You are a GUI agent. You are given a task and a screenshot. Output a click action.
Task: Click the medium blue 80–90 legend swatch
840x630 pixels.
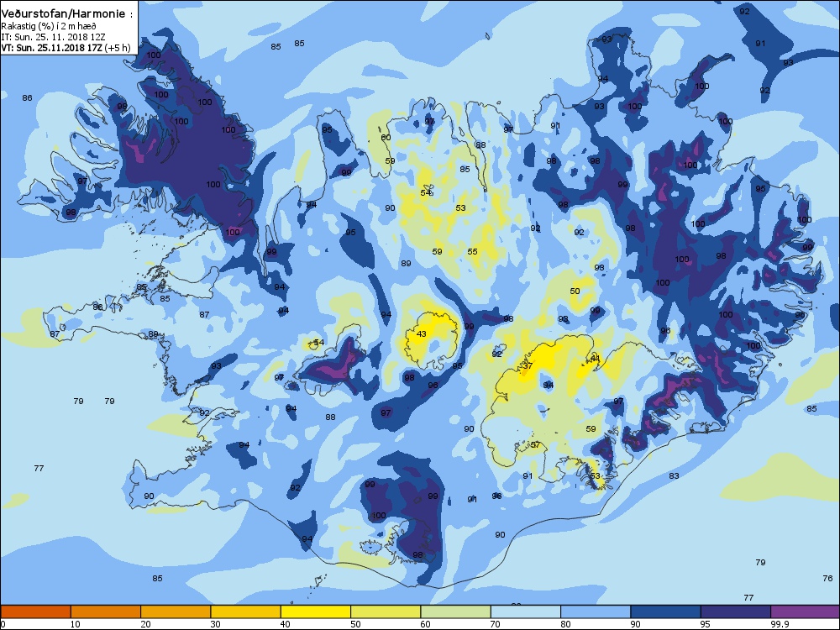tap(596, 612)
